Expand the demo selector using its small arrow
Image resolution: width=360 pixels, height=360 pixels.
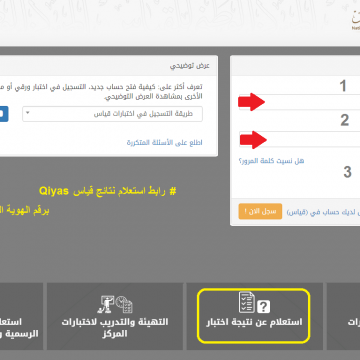28,113
